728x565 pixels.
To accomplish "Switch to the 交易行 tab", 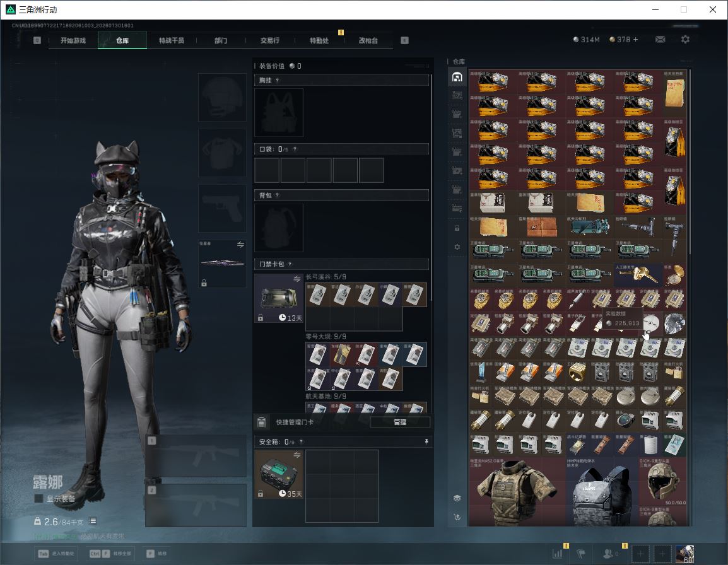I will (270, 40).
